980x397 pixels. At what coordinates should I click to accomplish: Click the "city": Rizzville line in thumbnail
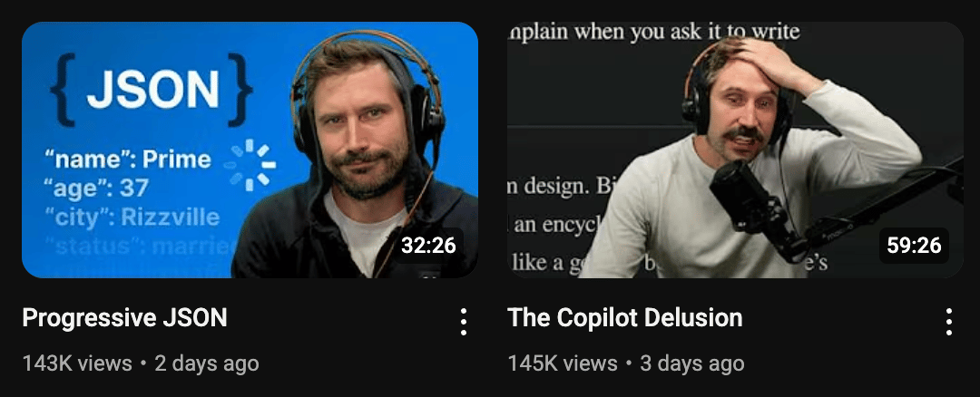point(132,218)
